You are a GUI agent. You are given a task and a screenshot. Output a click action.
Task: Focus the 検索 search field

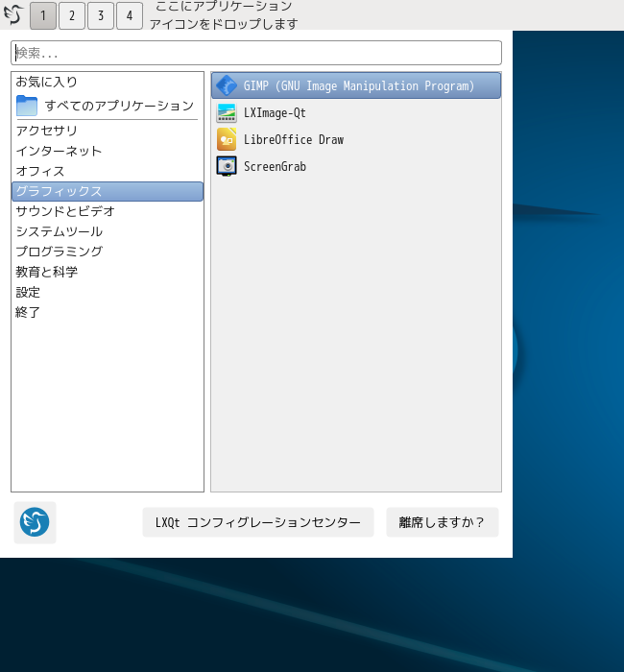[256, 53]
